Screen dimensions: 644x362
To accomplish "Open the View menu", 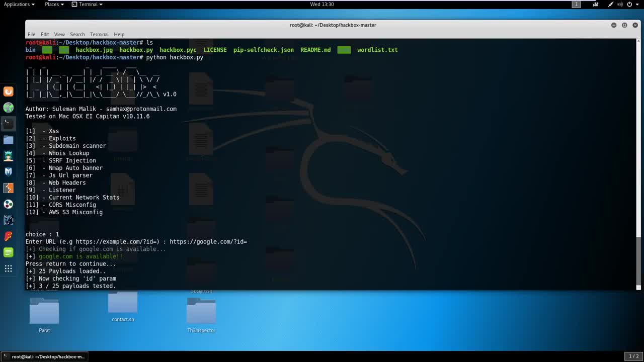I will [x=59, y=34].
